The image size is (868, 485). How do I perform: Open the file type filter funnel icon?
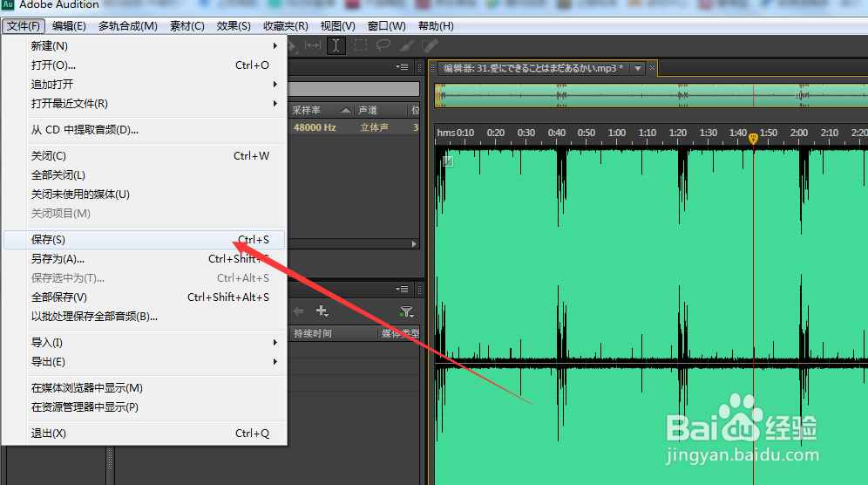407,312
